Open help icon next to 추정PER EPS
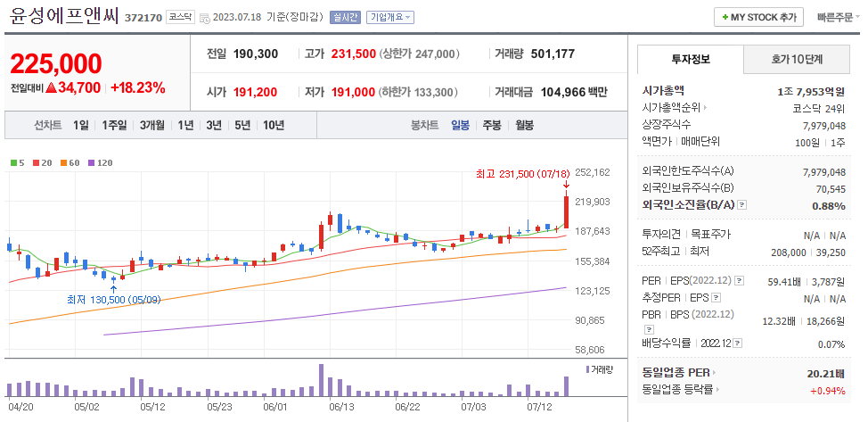The height and width of the screenshot is (422, 868). (x=716, y=298)
